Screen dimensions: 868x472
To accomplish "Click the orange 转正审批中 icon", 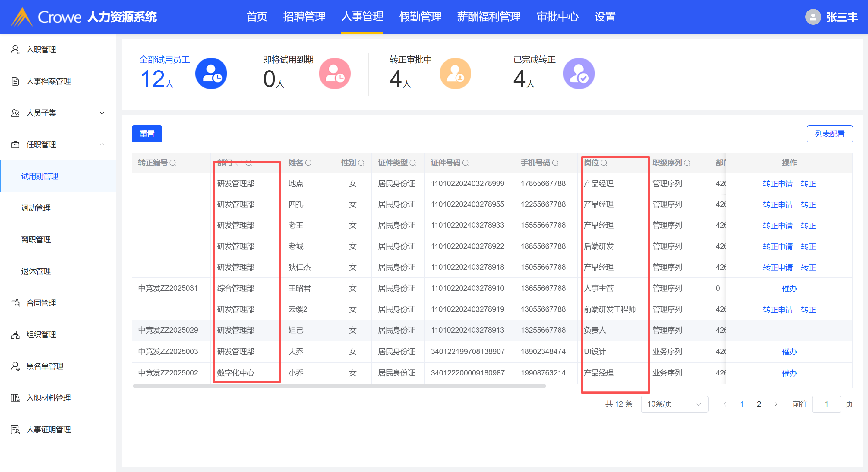I will point(455,74).
